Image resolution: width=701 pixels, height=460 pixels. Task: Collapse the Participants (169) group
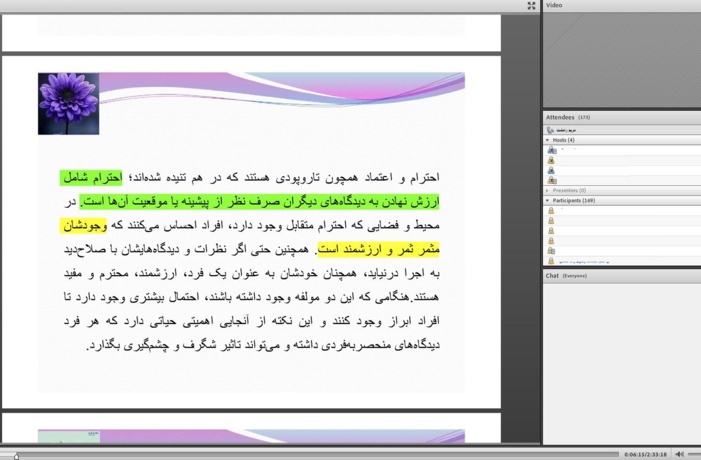547,201
